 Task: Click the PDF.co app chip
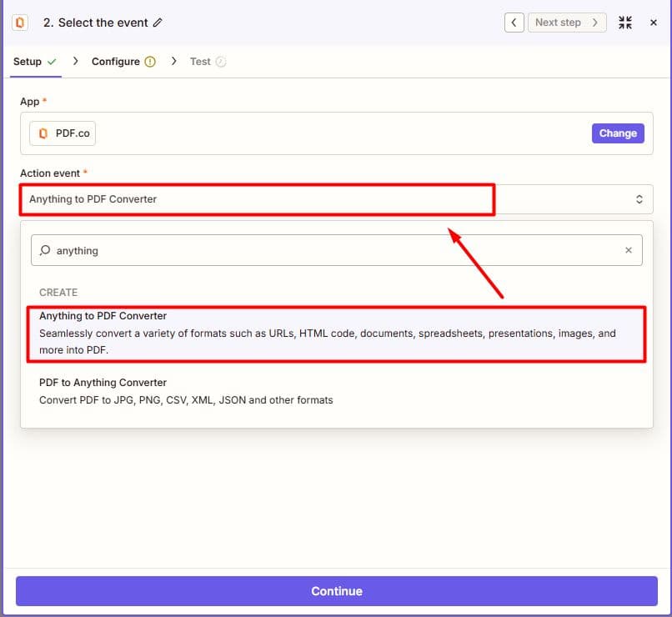tap(63, 133)
